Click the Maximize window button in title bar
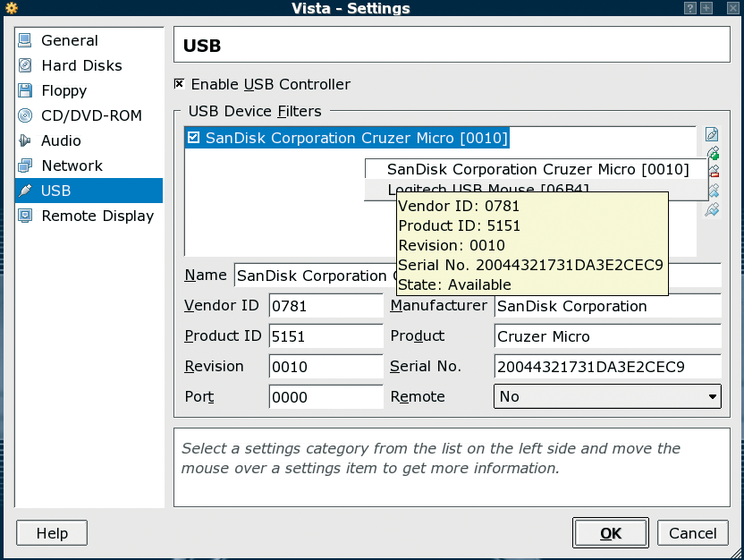 [706, 7]
